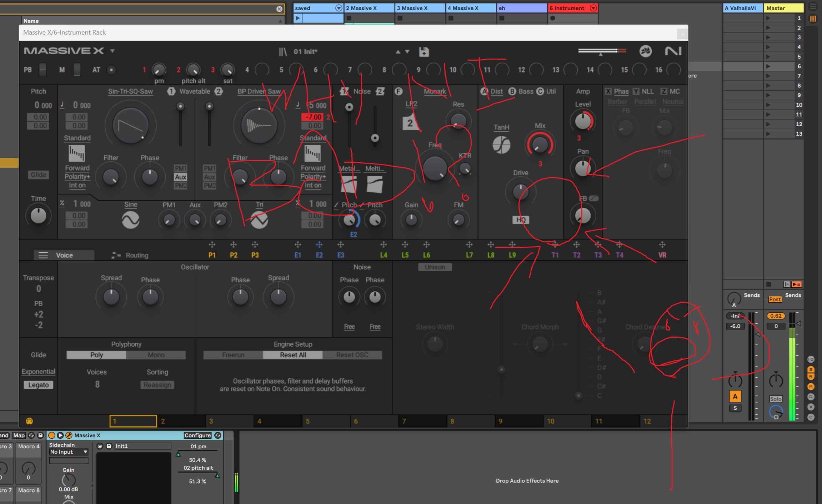Click the Native Instruments NI logo

[673, 51]
